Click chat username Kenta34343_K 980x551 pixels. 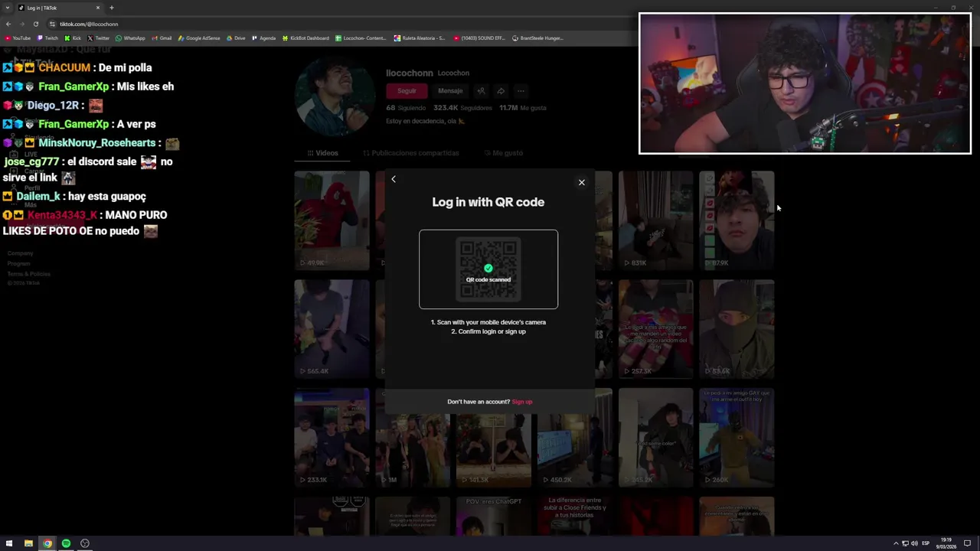[x=62, y=215]
